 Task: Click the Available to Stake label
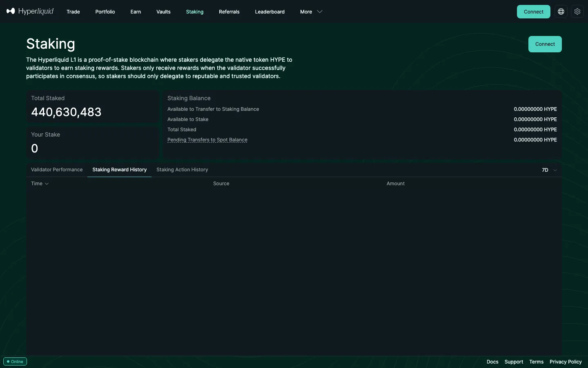pyautogui.click(x=188, y=119)
